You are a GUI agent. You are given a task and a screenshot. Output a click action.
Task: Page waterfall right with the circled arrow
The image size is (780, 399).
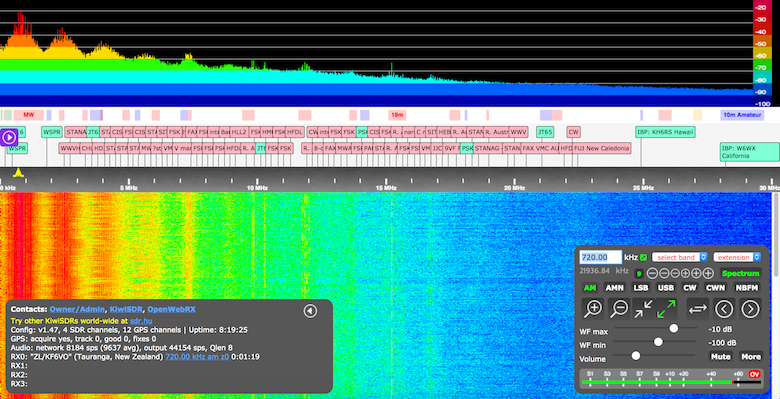pos(750,309)
